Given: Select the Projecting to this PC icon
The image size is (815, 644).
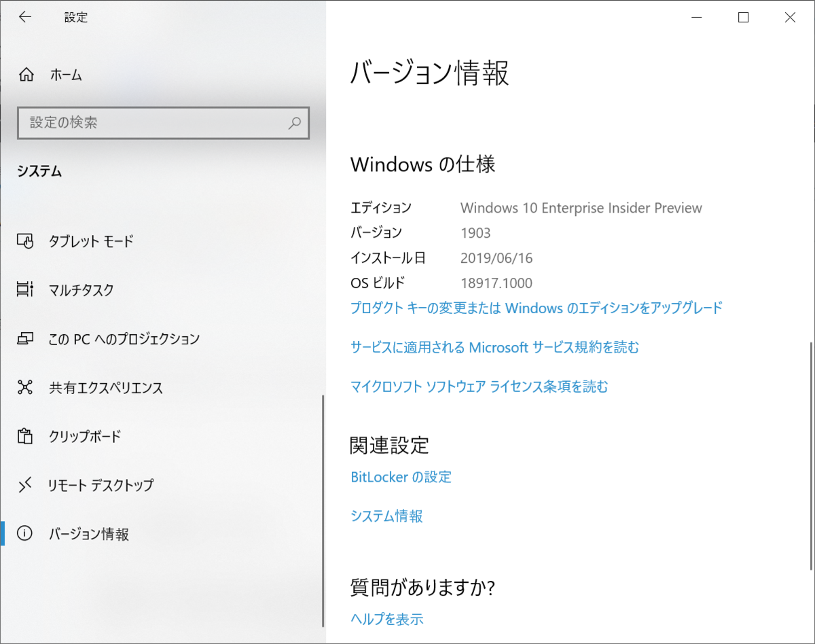Looking at the screenshot, I should pyautogui.click(x=25, y=338).
